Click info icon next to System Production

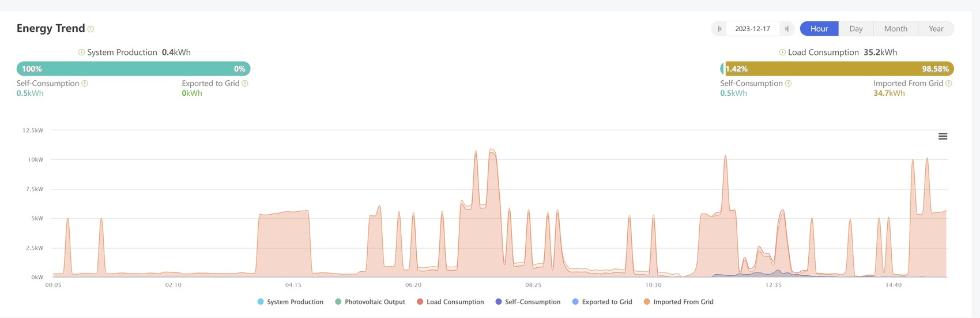[81, 53]
